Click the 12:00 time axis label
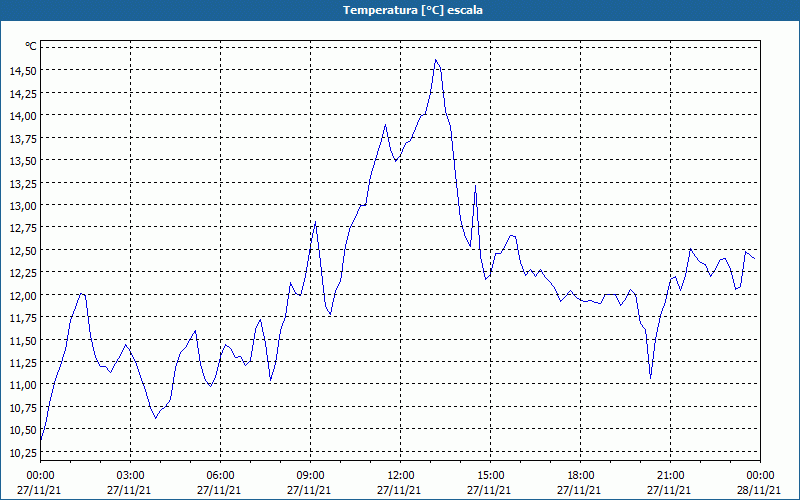 click(x=401, y=475)
